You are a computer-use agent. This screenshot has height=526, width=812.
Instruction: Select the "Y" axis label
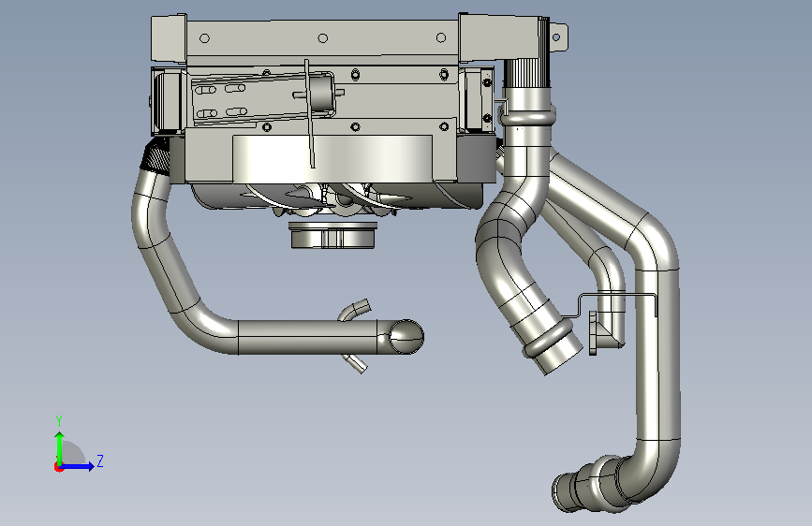[59, 420]
